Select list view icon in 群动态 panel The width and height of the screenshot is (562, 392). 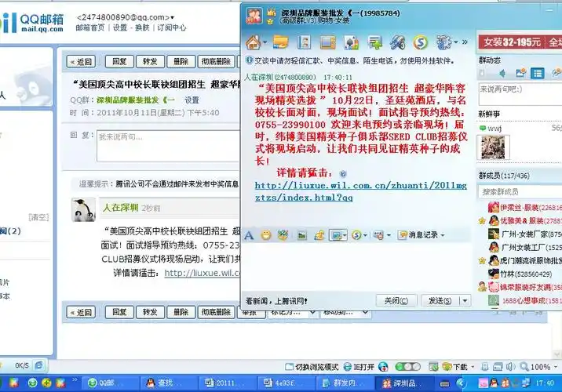coord(537,74)
